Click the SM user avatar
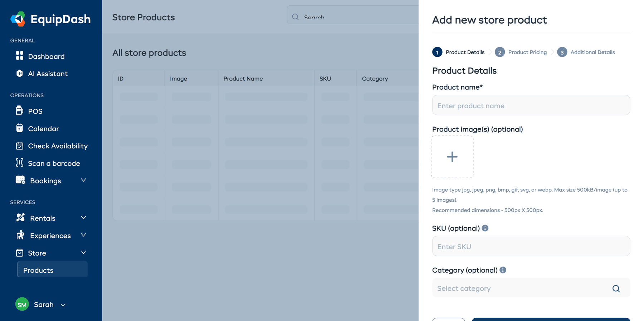The height and width of the screenshot is (321, 644). [x=22, y=304]
